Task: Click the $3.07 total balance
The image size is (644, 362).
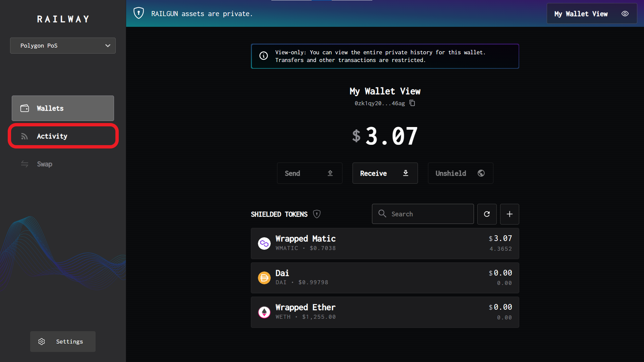Action: [385, 136]
